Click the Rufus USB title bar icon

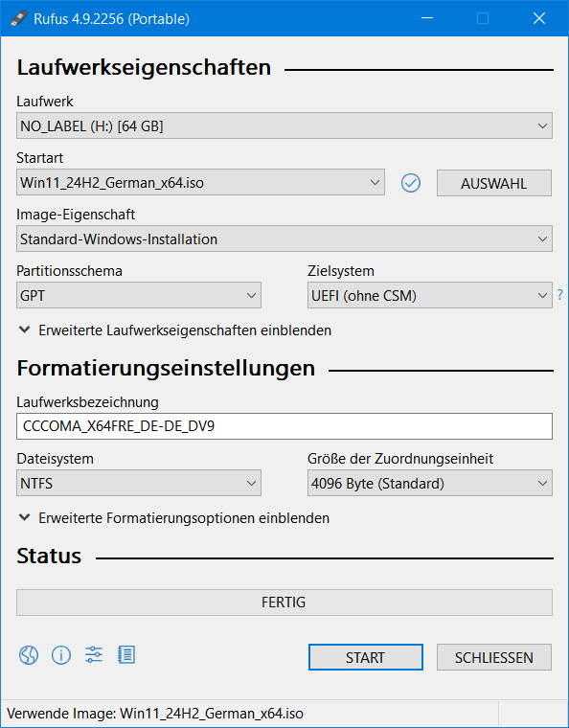(18, 18)
